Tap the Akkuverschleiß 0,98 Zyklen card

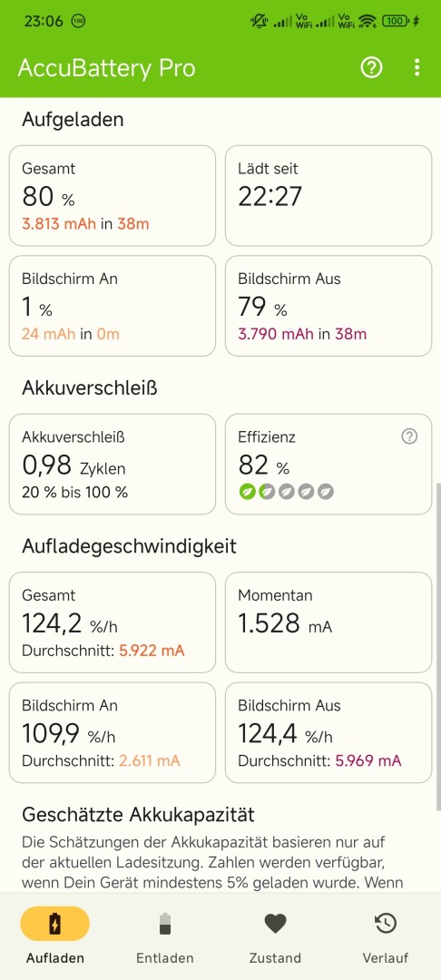(x=113, y=465)
